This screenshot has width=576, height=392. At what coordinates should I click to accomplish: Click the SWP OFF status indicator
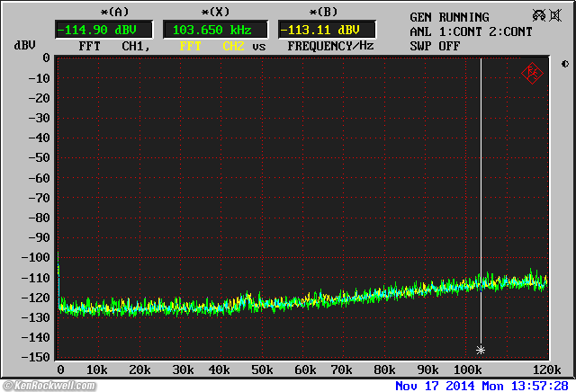[x=435, y=45]
